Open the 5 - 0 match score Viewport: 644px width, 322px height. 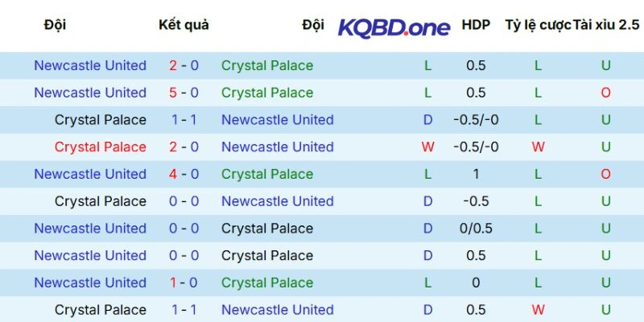pos(184,93)
